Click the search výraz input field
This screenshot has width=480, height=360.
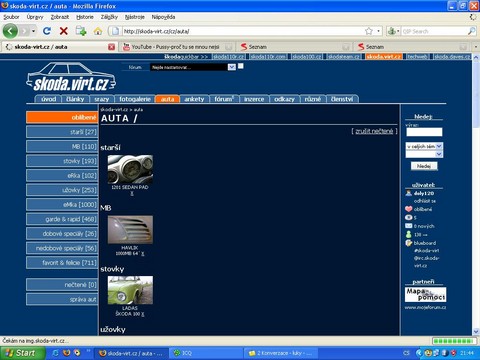point(424,132)
